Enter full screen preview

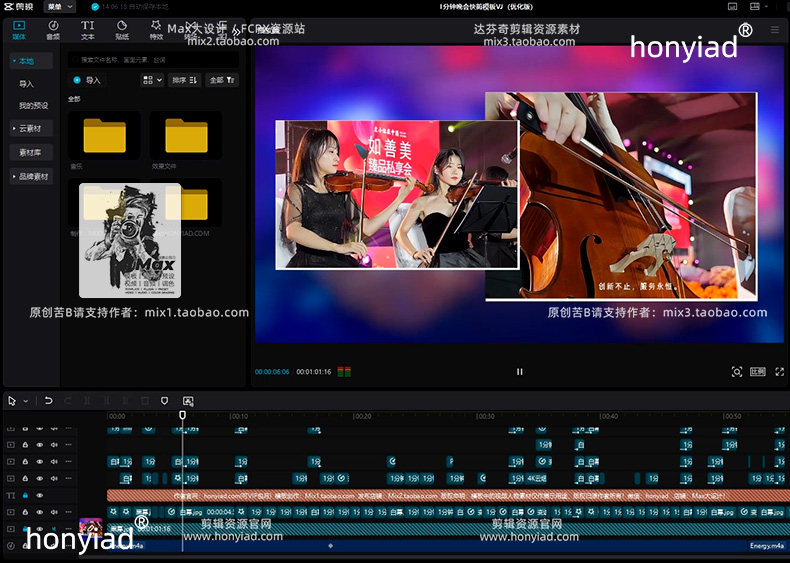point(779,372)
